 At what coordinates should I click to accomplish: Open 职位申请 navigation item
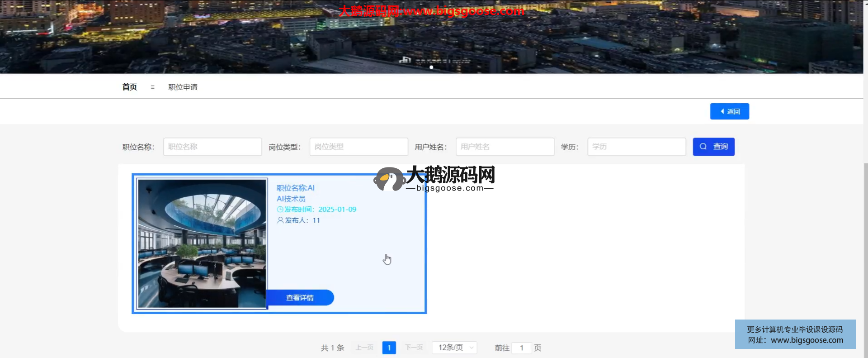[183, 87]
